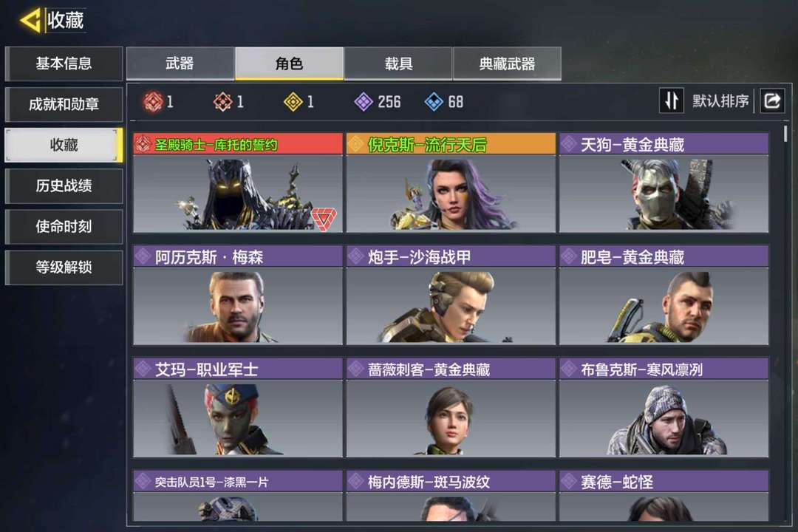Viewport: 798px width, 532px height.
Task: Switch to the 武器 tab
Action: [x=180, y=64]
